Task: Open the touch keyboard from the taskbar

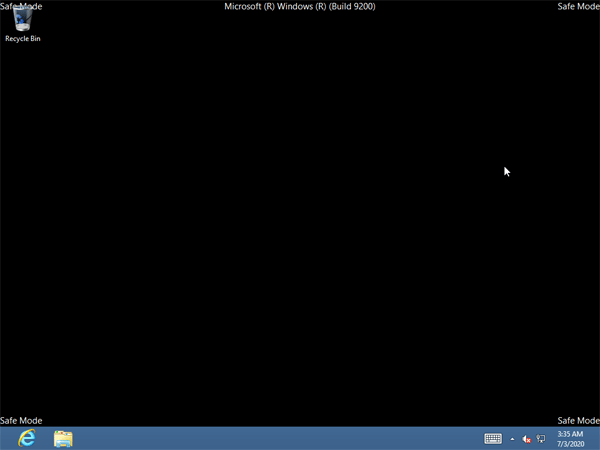Action: [x=493, y=439]
